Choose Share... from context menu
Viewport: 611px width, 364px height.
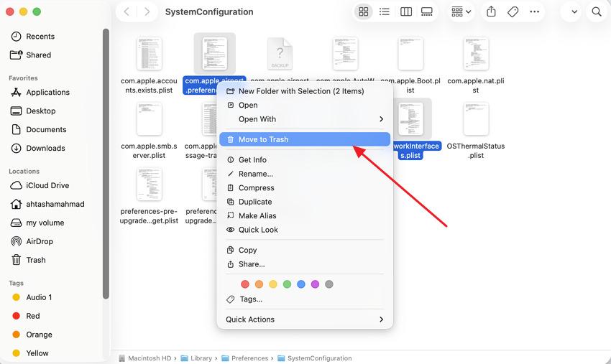pos(305,264)
